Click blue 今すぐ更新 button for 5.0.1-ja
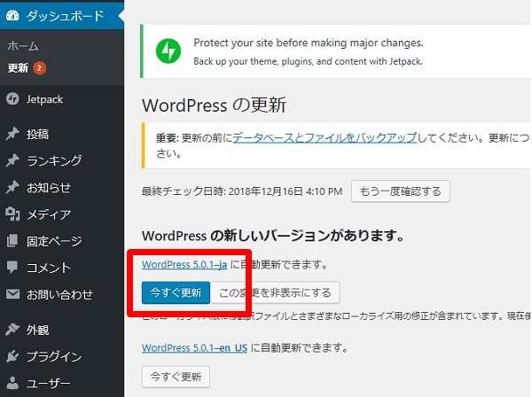 coord(176,292)
